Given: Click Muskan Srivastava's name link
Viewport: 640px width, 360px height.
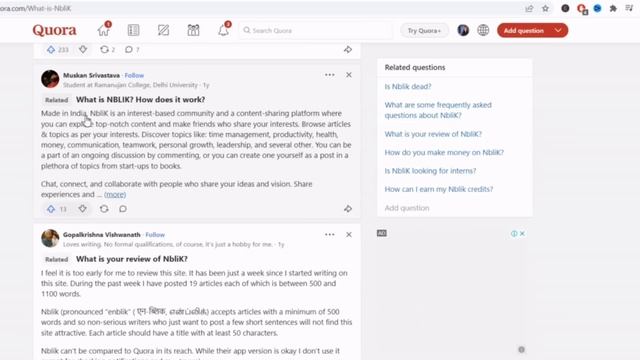Looking at the screenshot, I should pyautogui.click(x=91, y=75).
